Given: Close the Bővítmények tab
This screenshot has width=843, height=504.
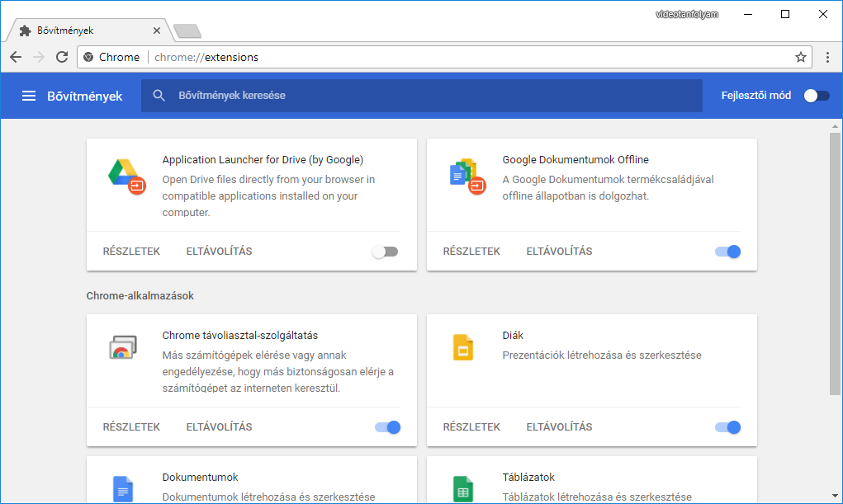Looking at the screenshot, I should pos(156,31).
